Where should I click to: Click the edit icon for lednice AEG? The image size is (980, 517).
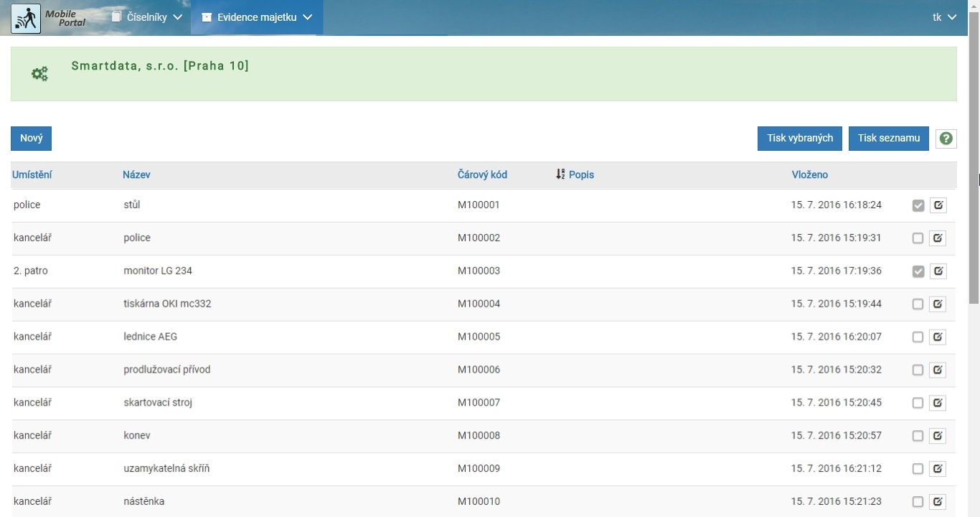tap(938, 337)
